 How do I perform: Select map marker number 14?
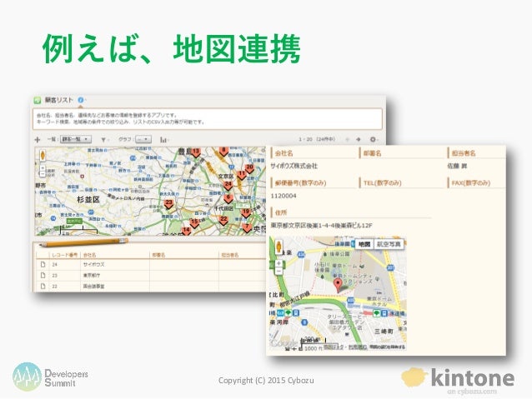[186, 231]
